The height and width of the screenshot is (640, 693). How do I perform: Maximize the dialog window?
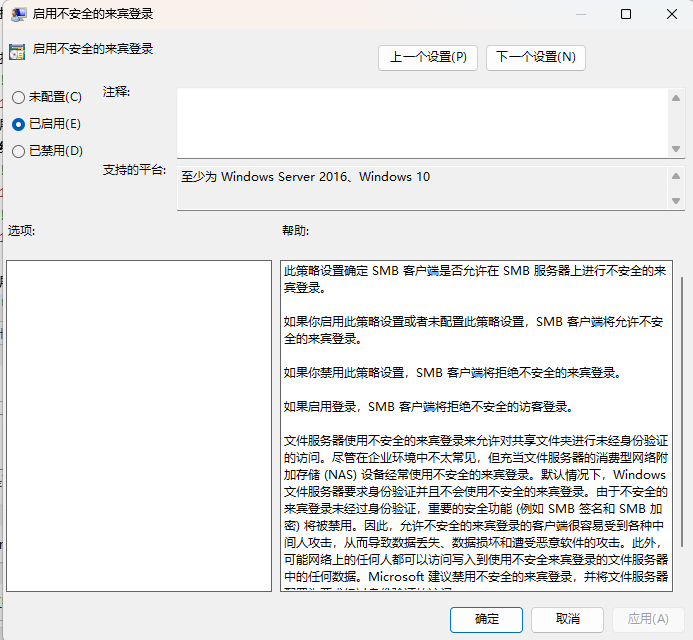coord(626,14)
